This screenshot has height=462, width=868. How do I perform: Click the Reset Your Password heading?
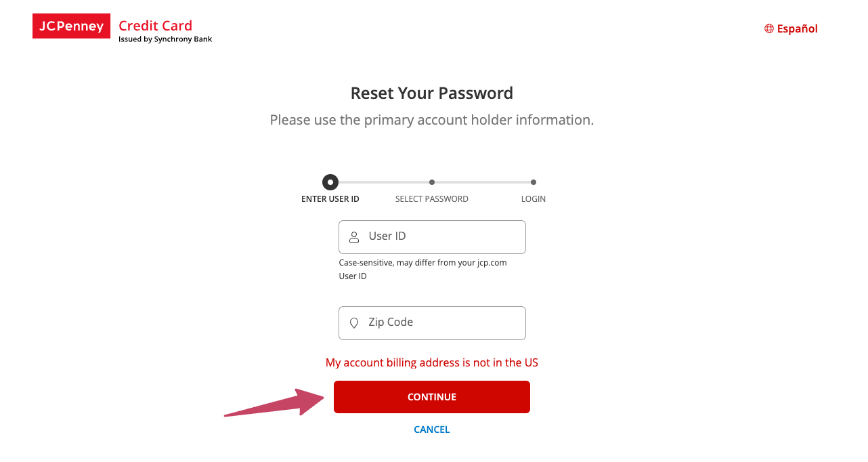tap(432, 93)
